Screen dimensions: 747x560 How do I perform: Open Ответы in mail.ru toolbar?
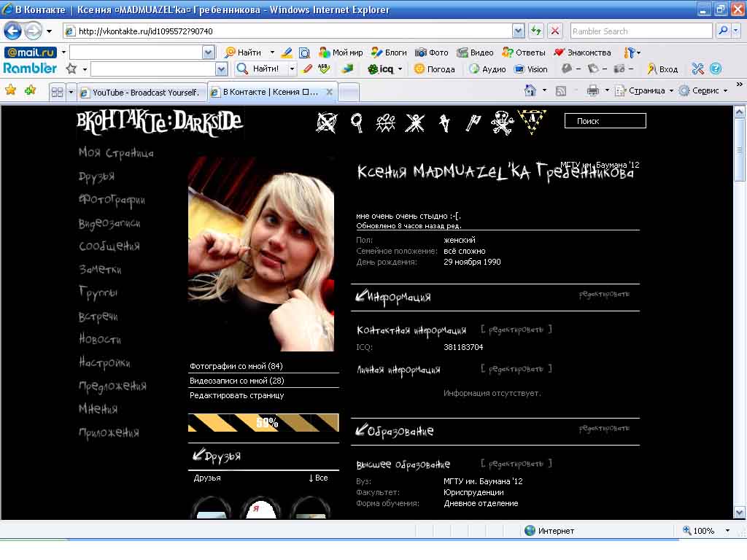[x=524, y=52]
